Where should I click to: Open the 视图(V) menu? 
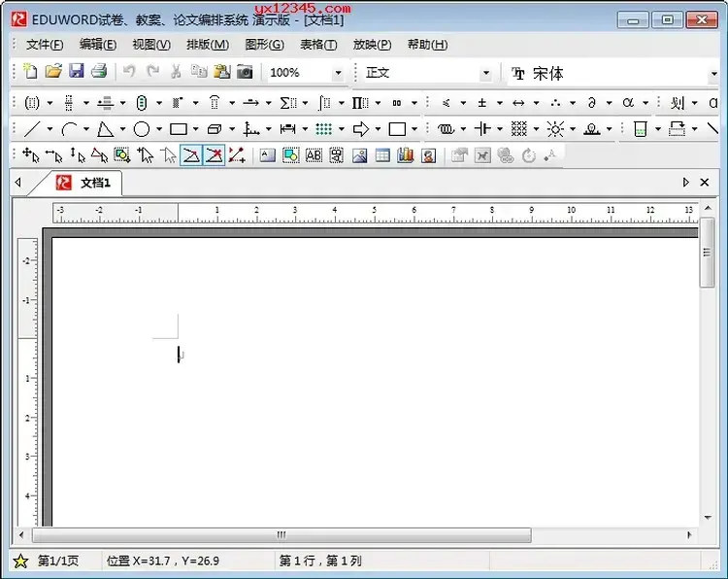point(151,45)
